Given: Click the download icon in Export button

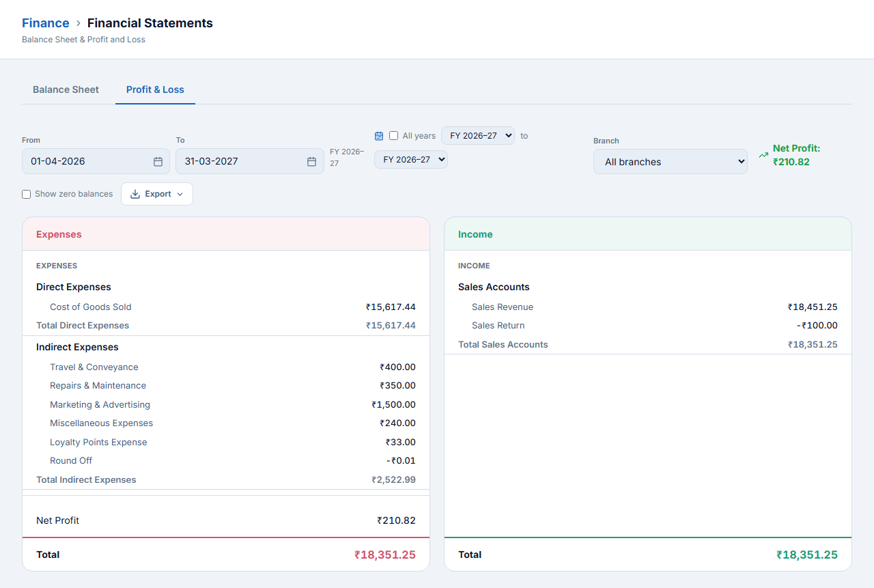Looking at the screenshot, I should 135,194.
